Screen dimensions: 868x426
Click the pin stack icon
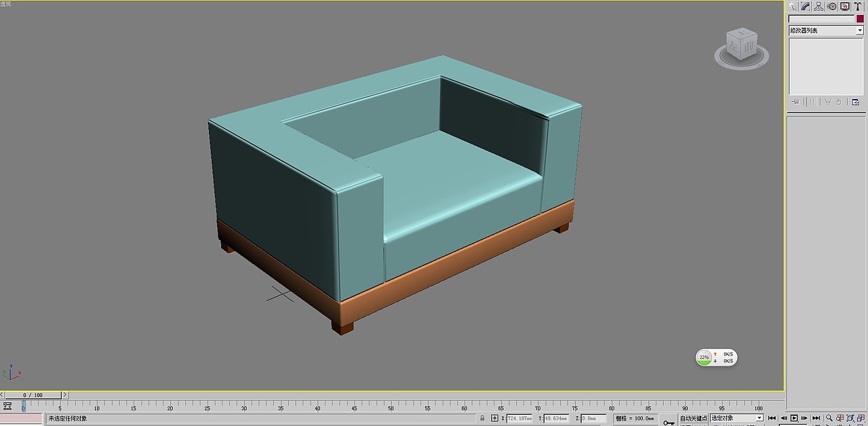[795, 102]
